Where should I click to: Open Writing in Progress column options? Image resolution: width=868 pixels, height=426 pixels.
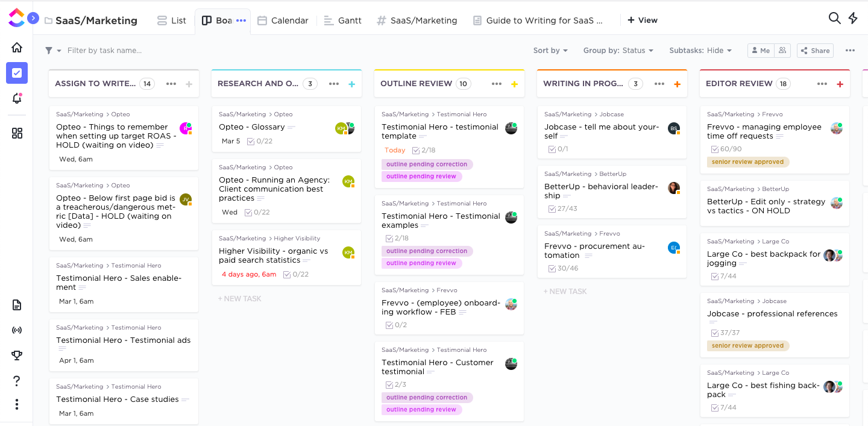[659, 84]
